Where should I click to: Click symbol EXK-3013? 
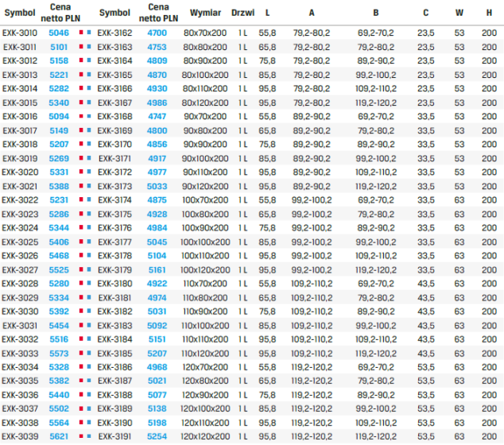(x=20, y=75)
